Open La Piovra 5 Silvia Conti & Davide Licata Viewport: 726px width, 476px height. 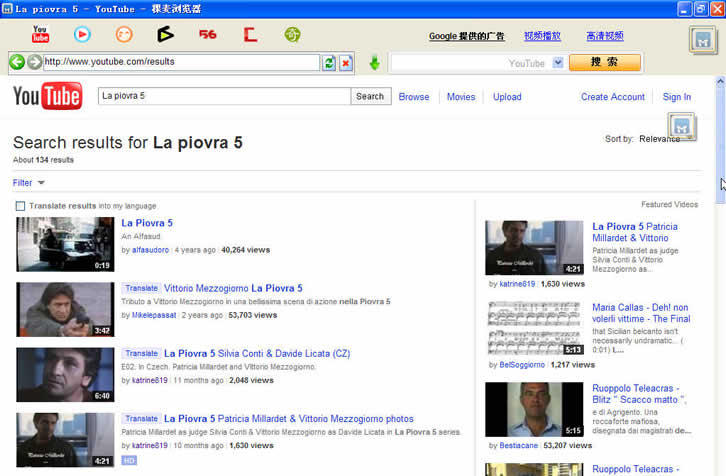[257, 354]
